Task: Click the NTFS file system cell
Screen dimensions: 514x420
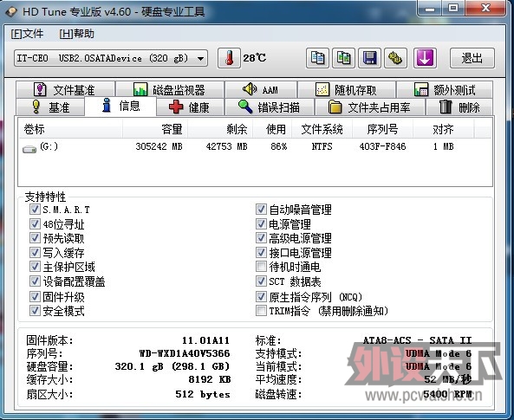Action: pyautogui.click(x=322, y=146)
